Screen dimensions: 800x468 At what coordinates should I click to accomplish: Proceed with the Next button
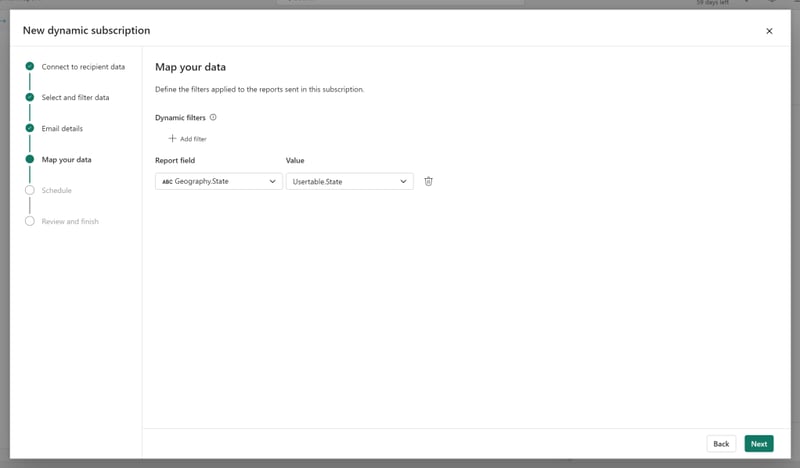pos(759,444)
